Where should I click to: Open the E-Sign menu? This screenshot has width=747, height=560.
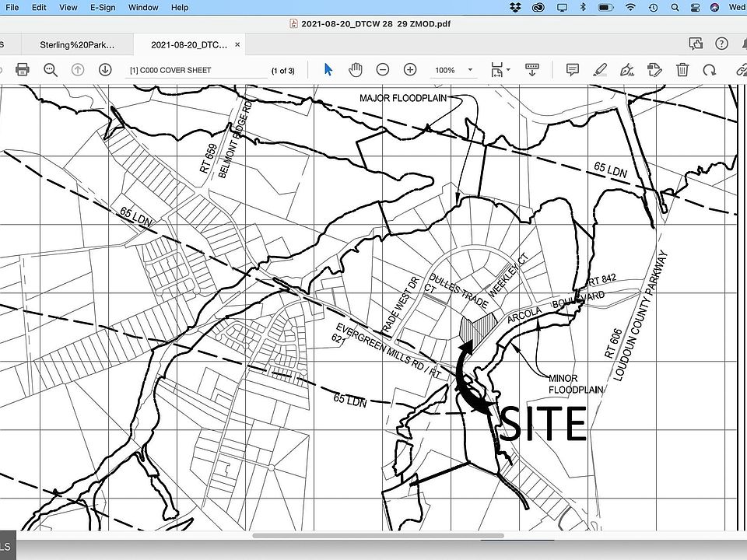click(103, 7)
